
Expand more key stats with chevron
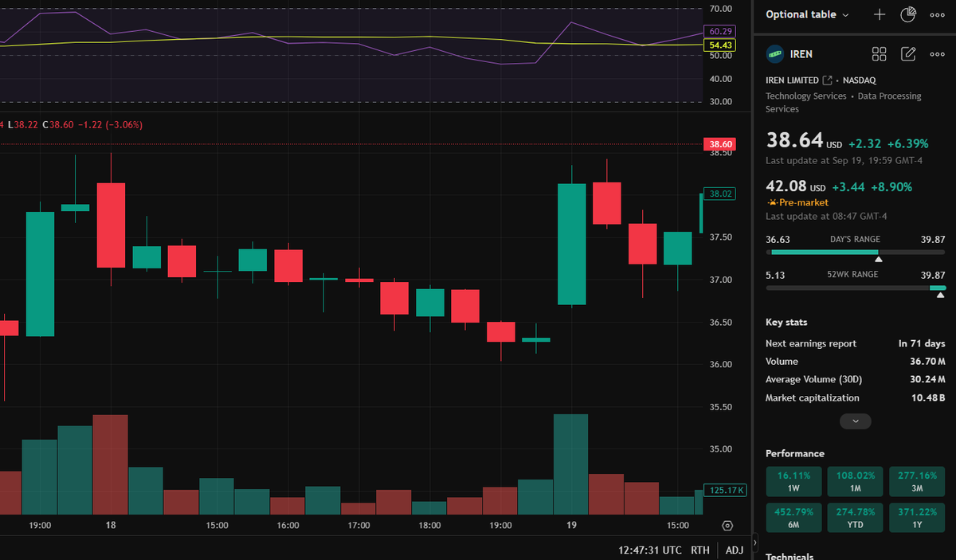(x=856, y=421)
